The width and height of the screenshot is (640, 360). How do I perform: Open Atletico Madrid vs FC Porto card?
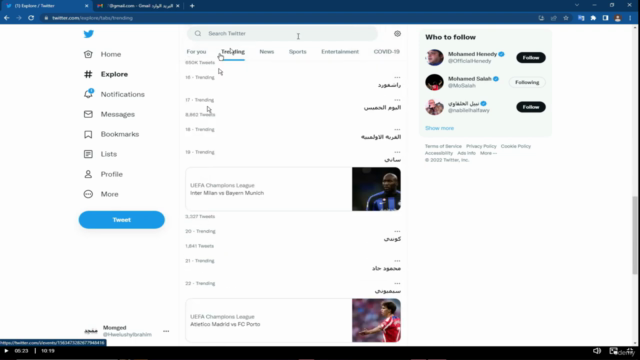point(293,320)
